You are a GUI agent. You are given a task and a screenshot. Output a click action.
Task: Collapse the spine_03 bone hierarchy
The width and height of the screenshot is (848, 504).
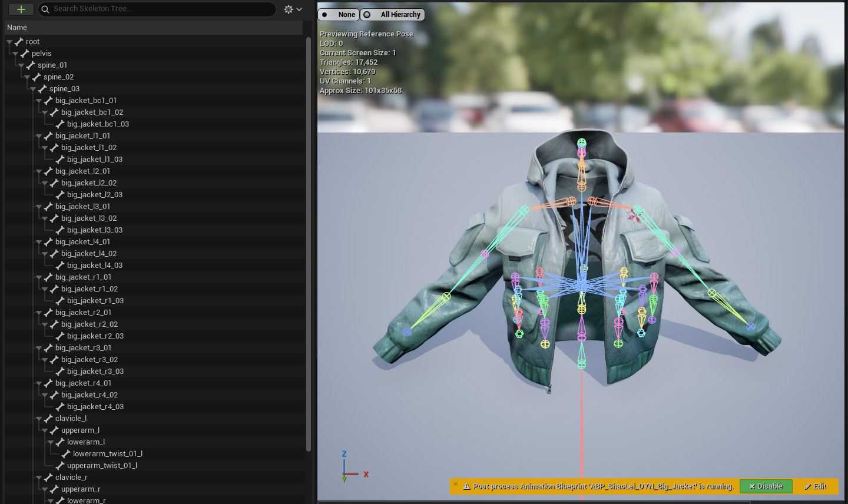[33, 89]
